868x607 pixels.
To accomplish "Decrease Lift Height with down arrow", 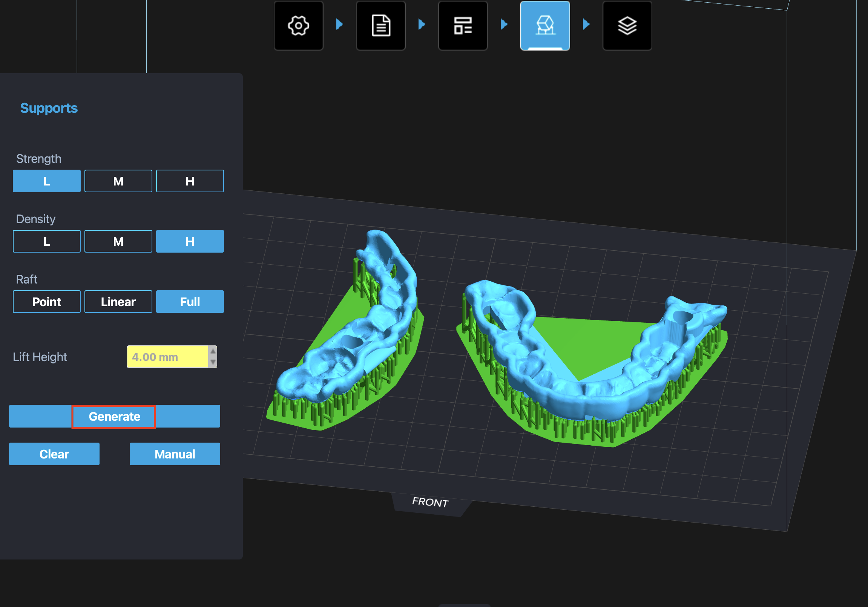I will [x=213, y=362].
